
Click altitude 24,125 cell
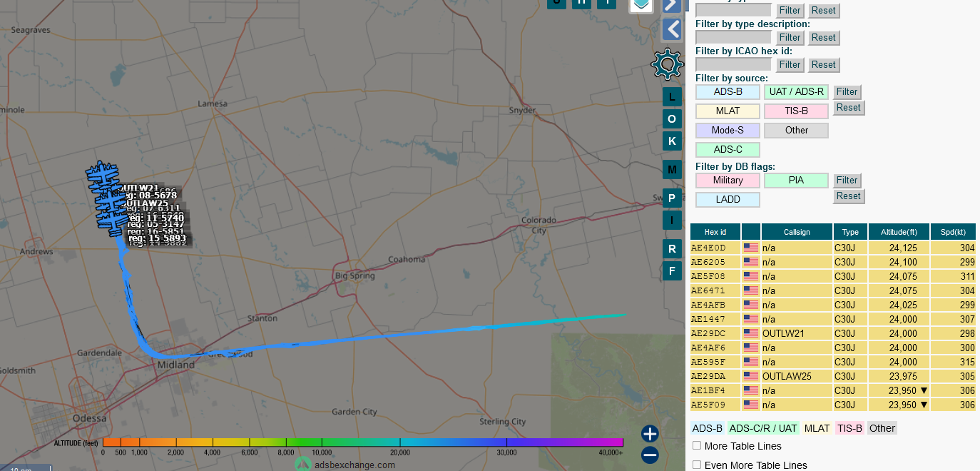click(x=899, y=248)
